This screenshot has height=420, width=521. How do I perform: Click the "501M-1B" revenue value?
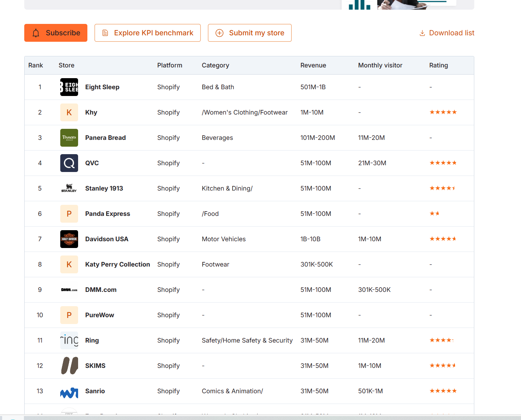click(x=313, y=87)
